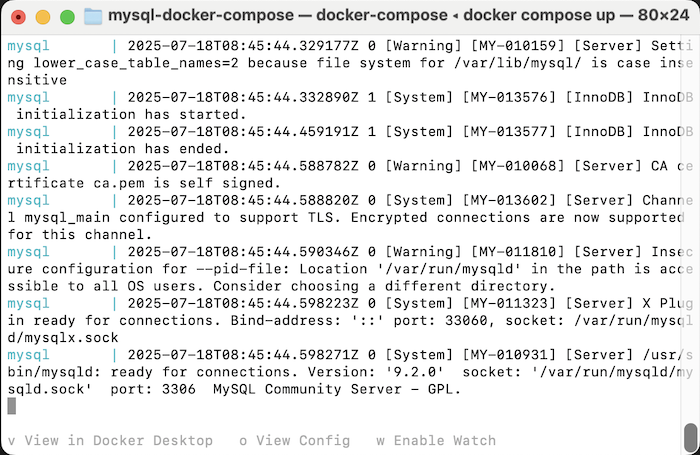The image size is (700, 455).
Task: Click the terminal cursor block
Action: coord(12,406)
